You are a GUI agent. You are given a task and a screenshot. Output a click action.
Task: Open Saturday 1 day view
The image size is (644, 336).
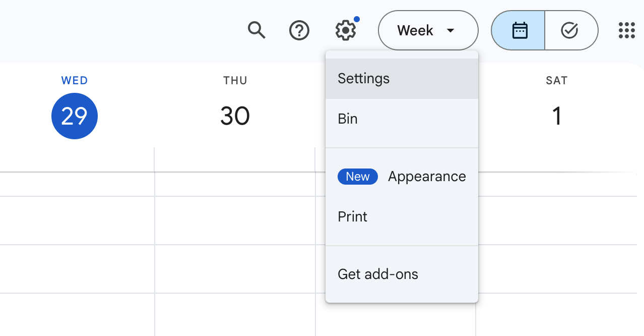click(557, 116)
